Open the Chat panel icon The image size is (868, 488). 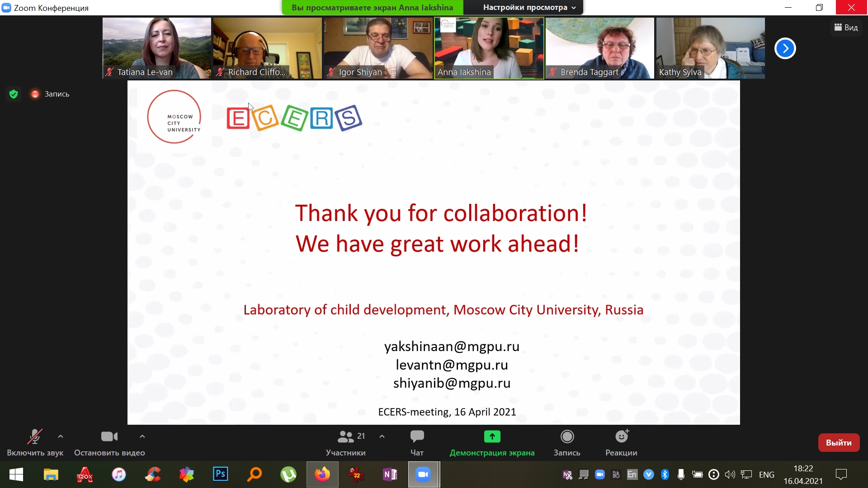[417, 436]
